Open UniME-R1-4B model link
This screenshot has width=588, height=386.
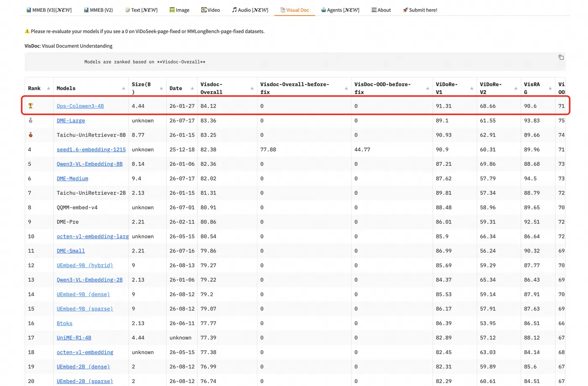[74, 338]
